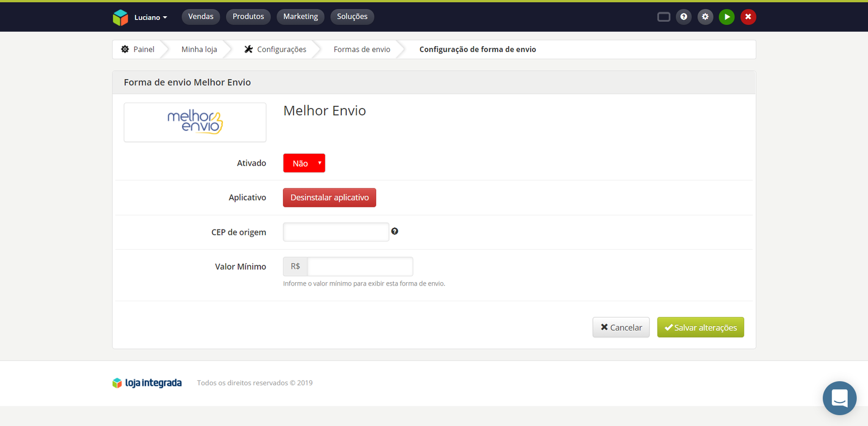Open the settings gear icon in top bar
Image resolution: width=868 pixels, height=426 pixels.
tap(705, 17)
